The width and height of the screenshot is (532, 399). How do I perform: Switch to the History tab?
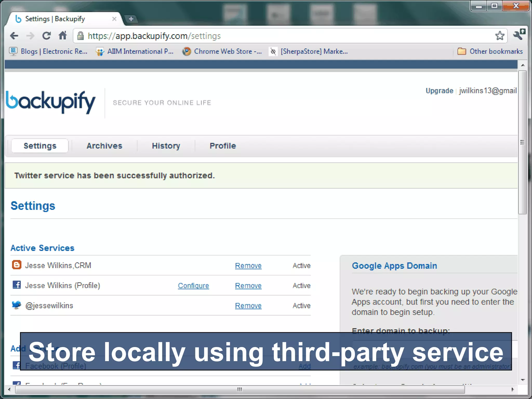pos(166,146)
